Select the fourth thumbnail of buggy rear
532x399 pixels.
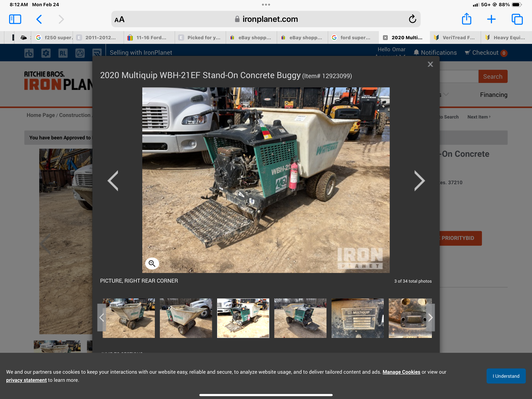click(300, 318)
